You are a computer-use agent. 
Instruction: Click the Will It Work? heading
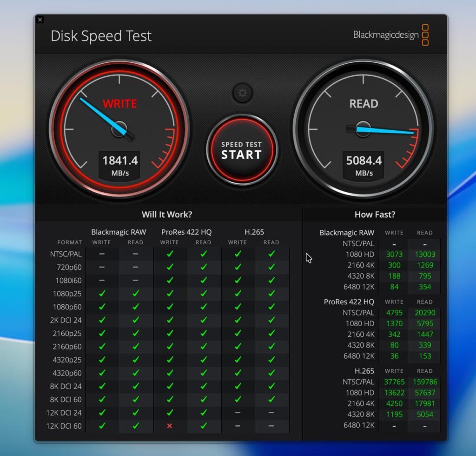tap(167, 215)
